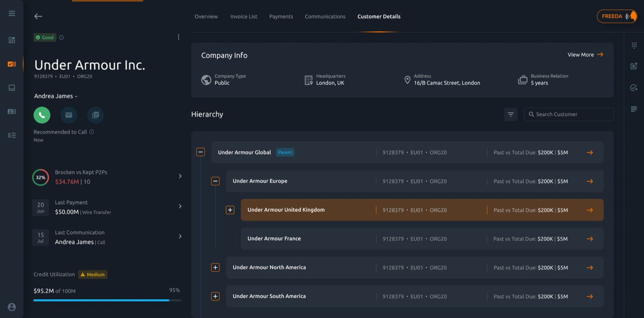
Task: Expand Last Communication details chevron
Action: tap(180, 236)
